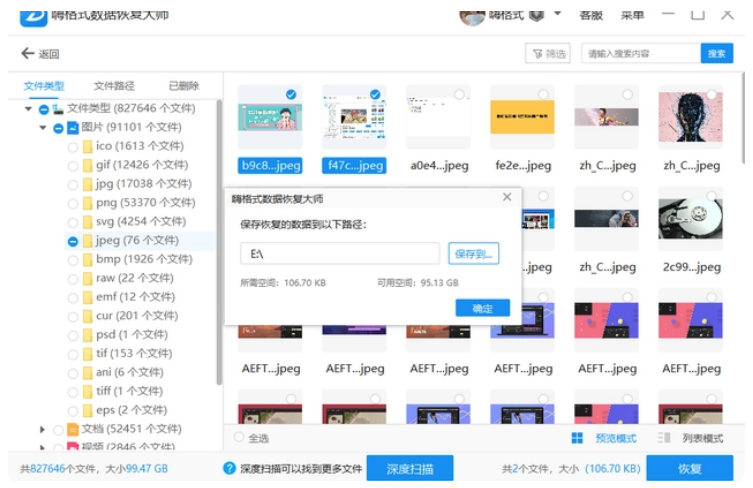Click the 列表模式 list view icon
753x488 pixels.
[x=664, y=438]
